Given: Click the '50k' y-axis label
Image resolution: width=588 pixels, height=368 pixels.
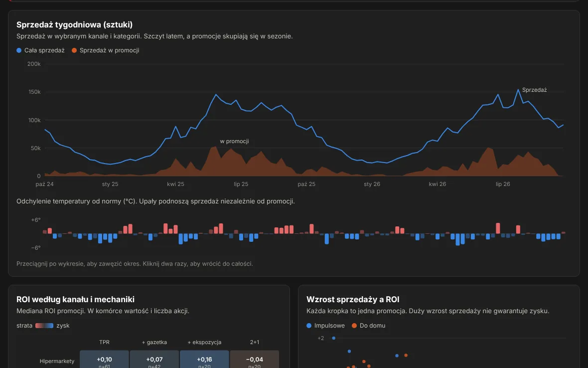Looking at the screenshot, I should [35, 148].
